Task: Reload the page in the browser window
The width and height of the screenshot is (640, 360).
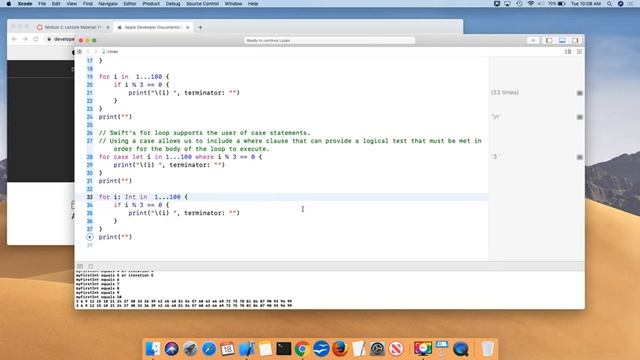Action: [x=36, y=39]
